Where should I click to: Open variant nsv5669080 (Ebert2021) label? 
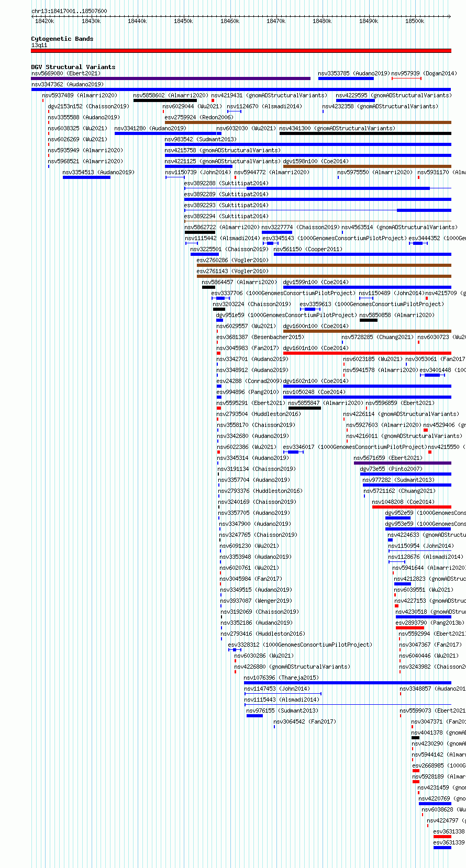coord(65,73)
